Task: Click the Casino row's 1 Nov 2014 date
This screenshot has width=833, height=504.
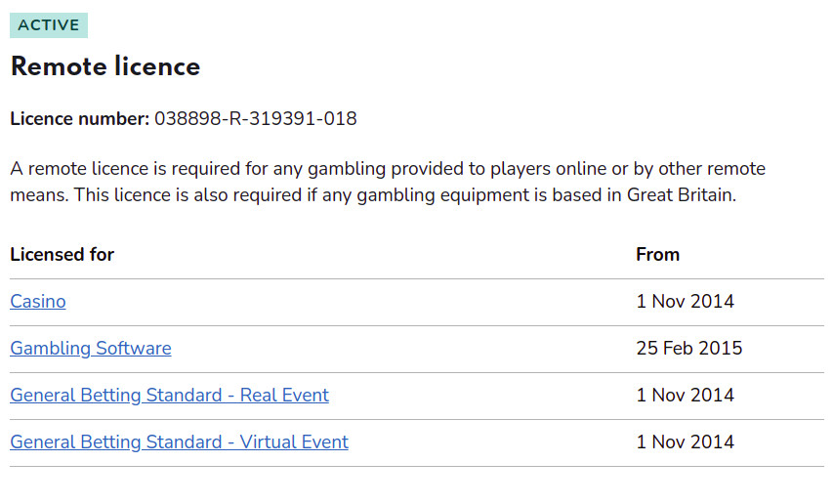Action: click(686, 301)
